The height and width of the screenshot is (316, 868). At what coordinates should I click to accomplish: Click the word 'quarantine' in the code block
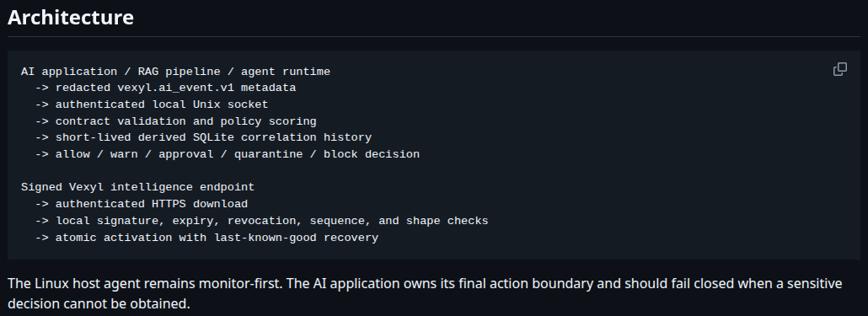pyautogui.click(x=269, y=154)
